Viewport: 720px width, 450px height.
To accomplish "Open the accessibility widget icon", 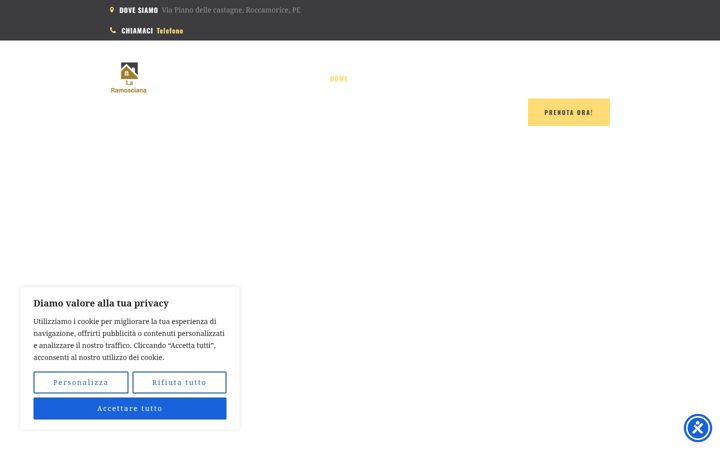I will 698,428.
